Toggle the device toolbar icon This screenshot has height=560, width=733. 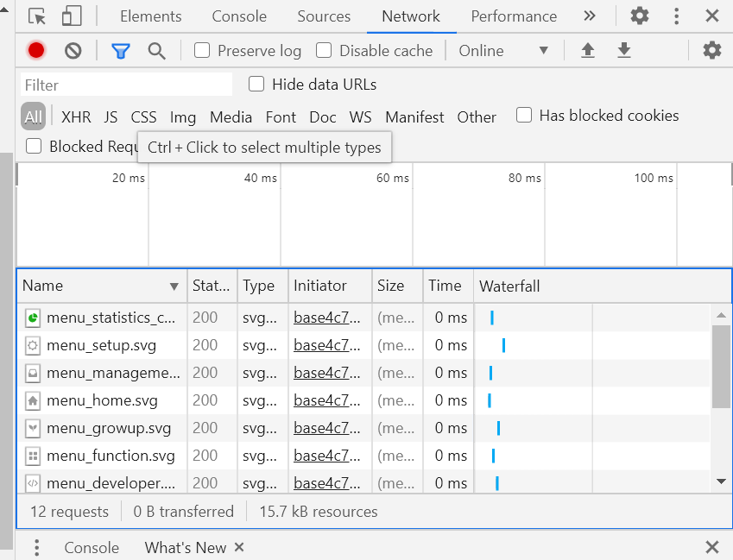[72, 16]
